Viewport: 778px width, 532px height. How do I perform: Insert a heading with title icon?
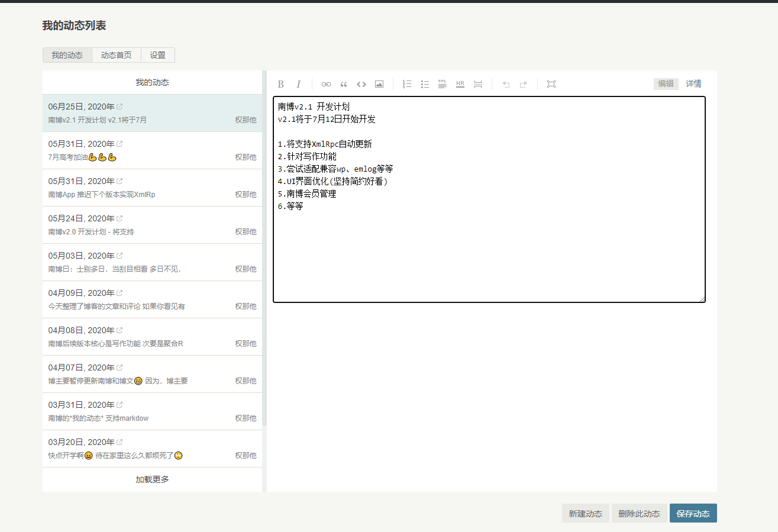coord(443,84)
